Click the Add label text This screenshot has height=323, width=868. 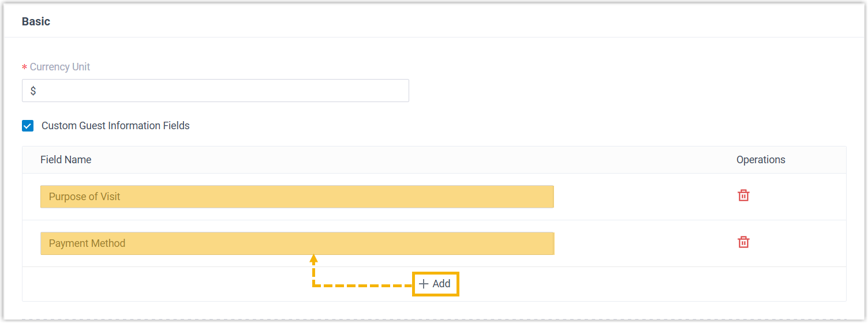442,284
